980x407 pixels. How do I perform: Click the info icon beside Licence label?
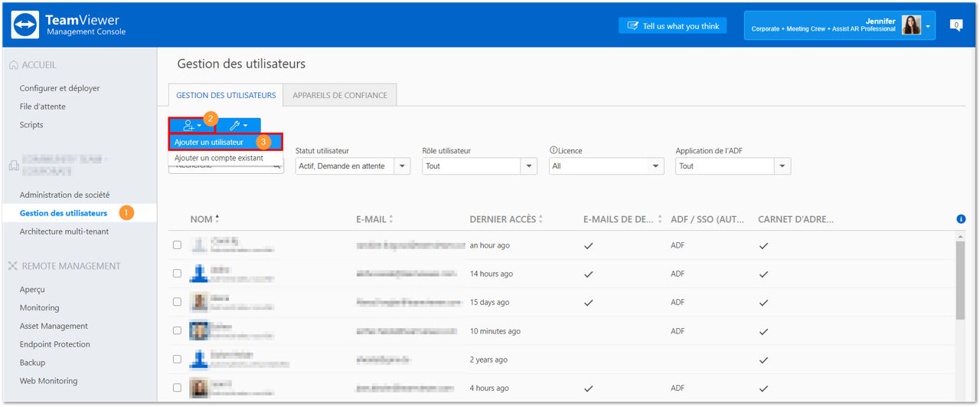click(x=553, y=151)
